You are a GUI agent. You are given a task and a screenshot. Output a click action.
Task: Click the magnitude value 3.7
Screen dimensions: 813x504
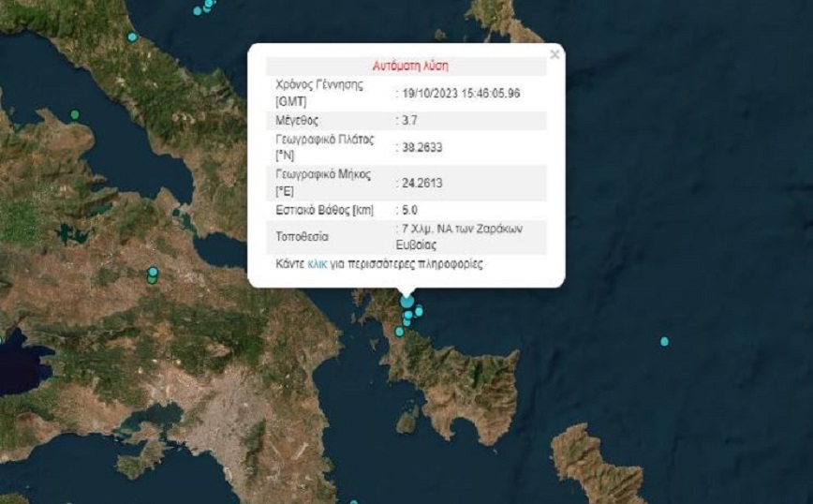(410, 121)
